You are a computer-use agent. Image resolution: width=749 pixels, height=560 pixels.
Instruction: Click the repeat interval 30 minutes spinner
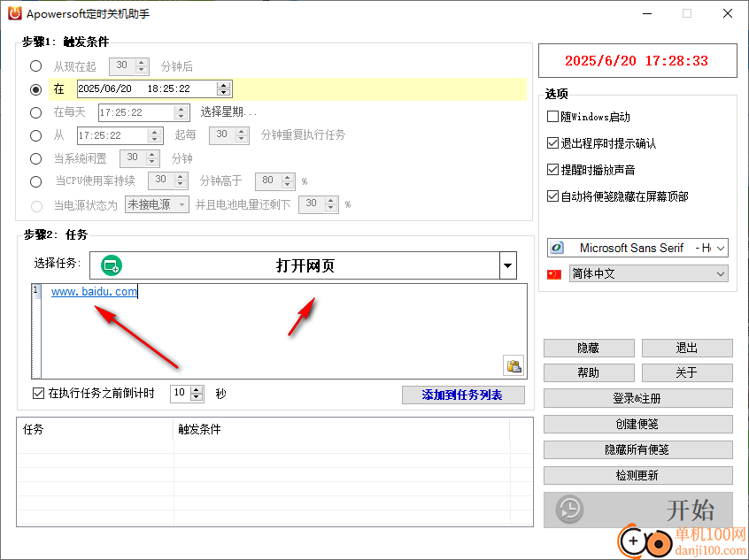(241, 135)
